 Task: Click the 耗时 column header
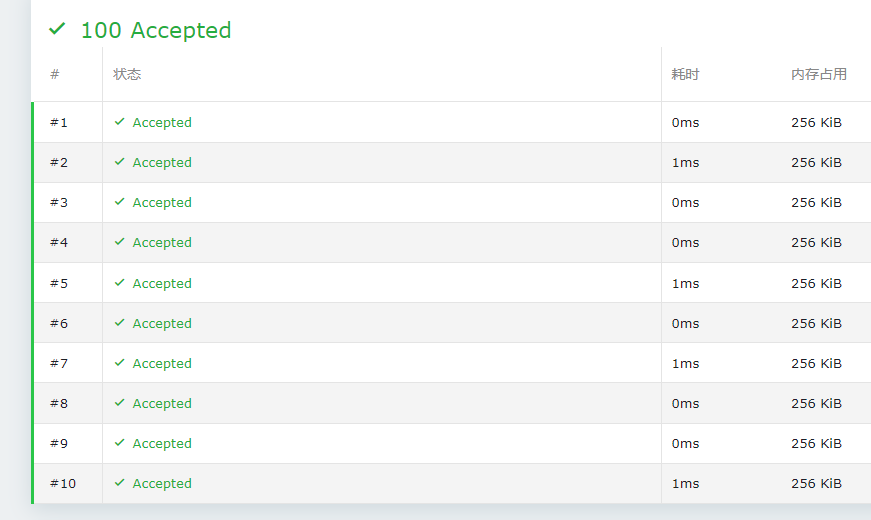(685, 74)
